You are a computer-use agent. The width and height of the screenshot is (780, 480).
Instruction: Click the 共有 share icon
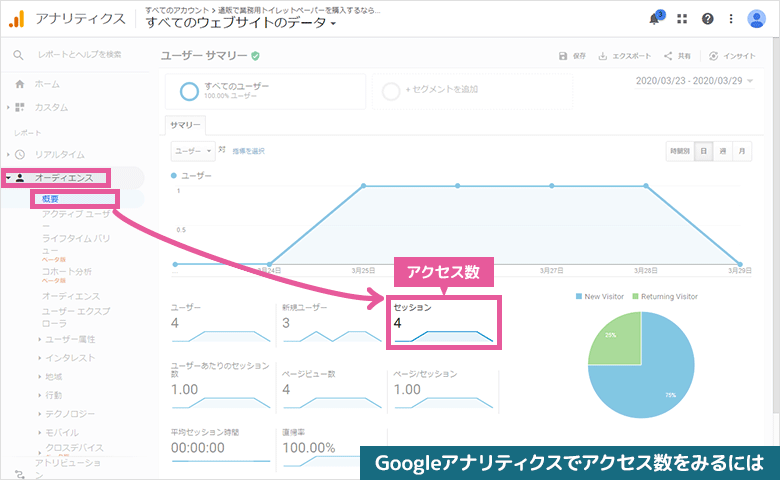pos(668,56)
